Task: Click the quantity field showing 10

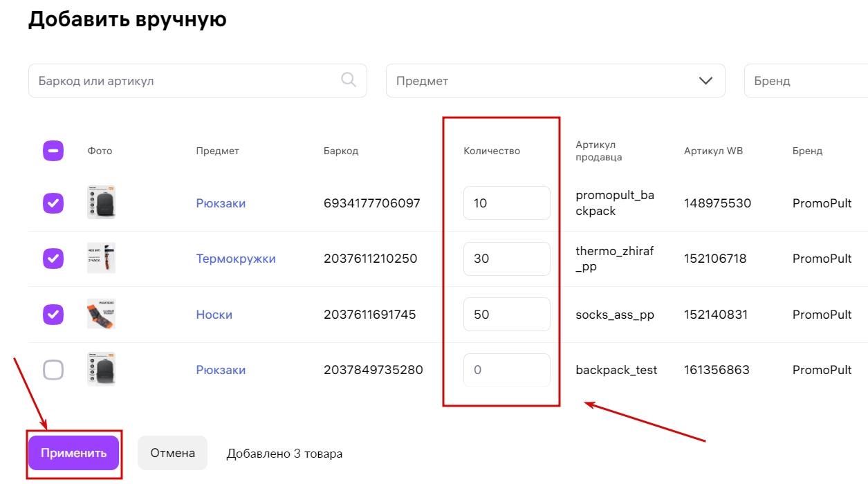Action: pyautogui.click(x=506, y=203)
